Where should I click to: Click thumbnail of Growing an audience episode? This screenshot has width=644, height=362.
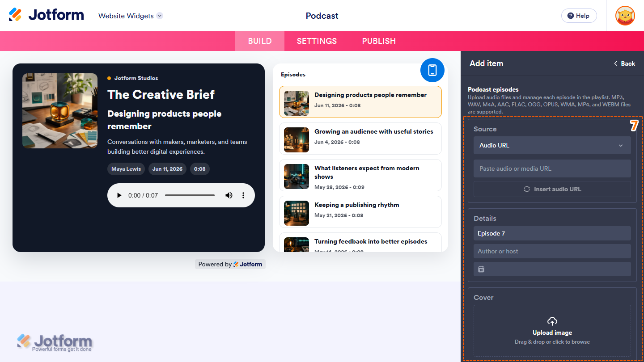click(x=297, y=140)
